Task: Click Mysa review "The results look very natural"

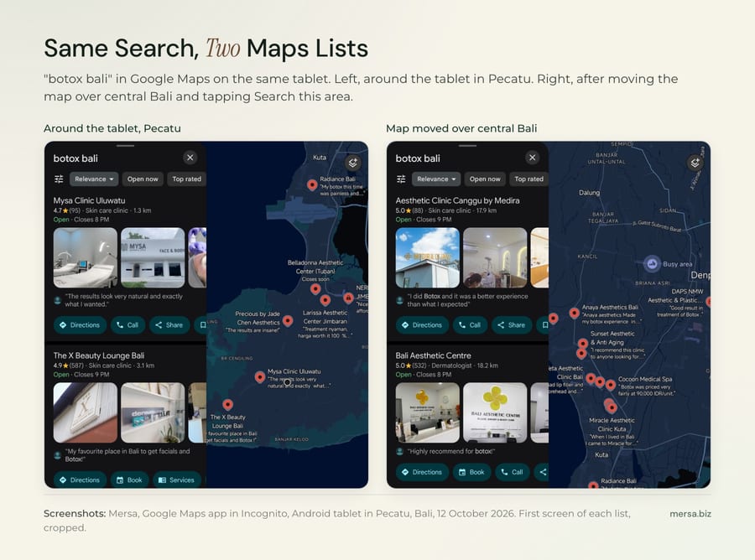Action: [x=124, y=300]
